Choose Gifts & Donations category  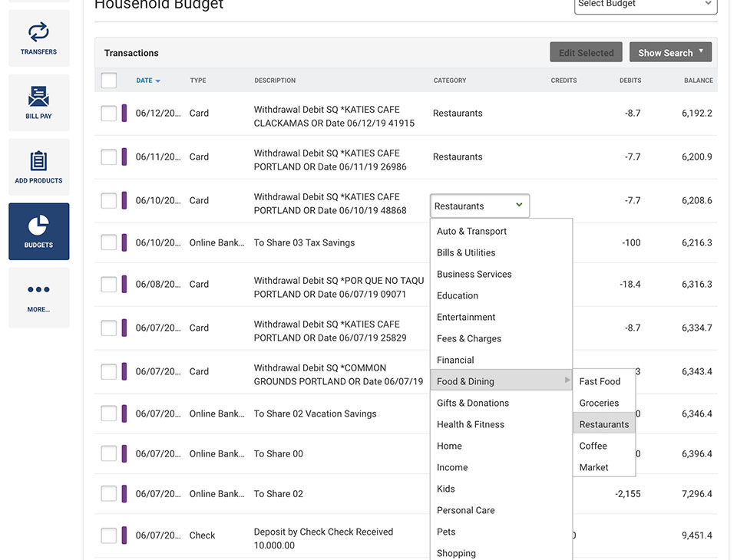(501, 403)
